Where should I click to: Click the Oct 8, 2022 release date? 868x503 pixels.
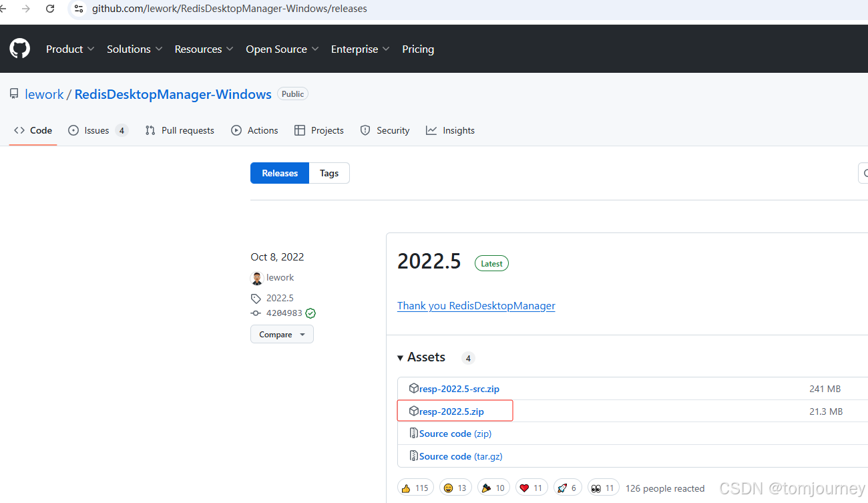point(277,257)
